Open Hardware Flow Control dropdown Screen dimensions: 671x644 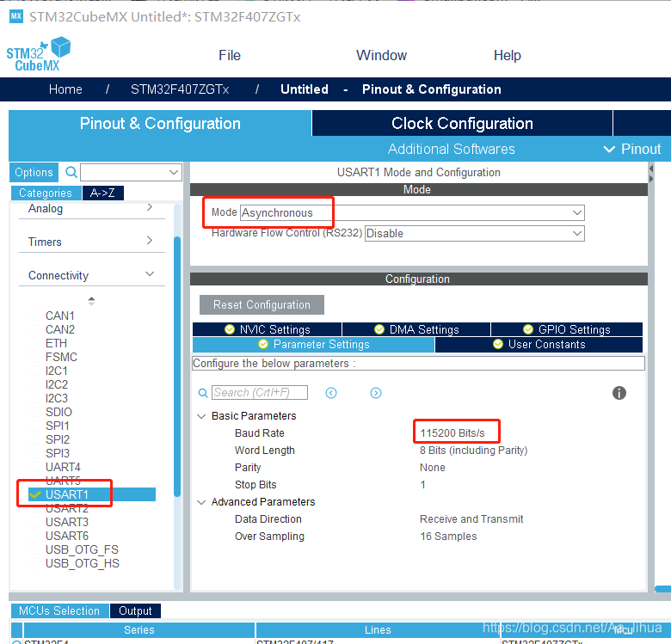(x=475, y=233)
